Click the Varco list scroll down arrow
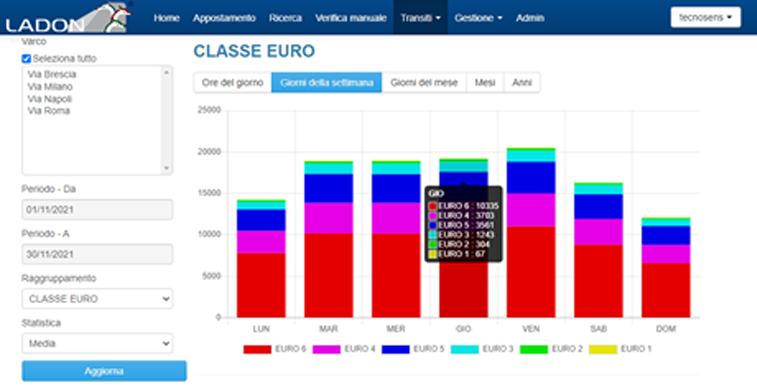 (167, 168)
